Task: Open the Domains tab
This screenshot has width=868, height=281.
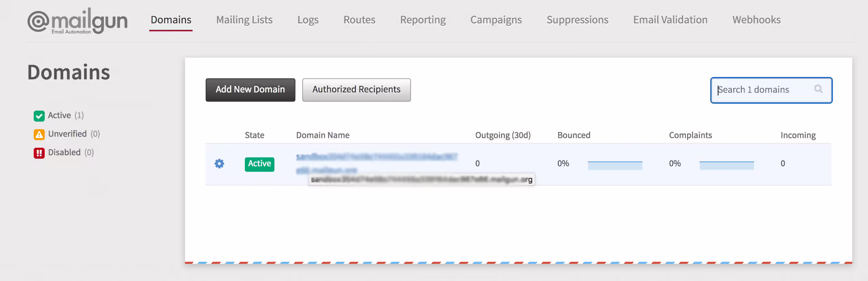Action: click(x=171, y=20)
